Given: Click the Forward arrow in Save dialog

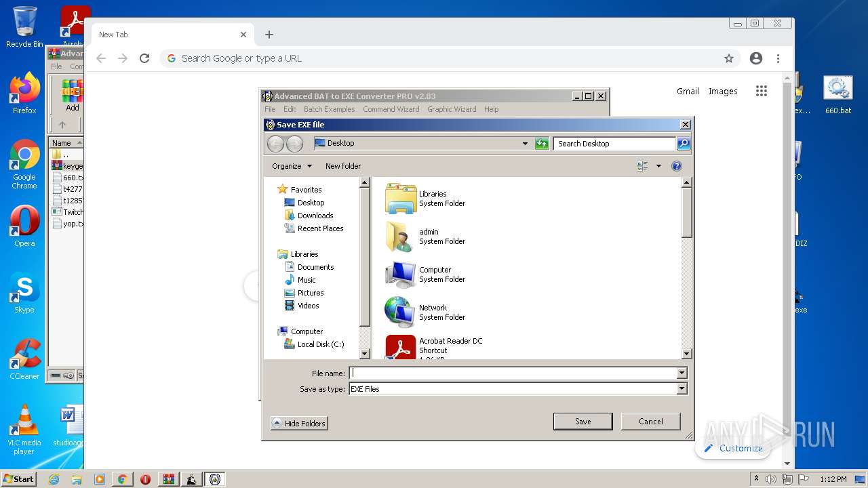Looking at the screenshot, I should (x=294, y=144).
